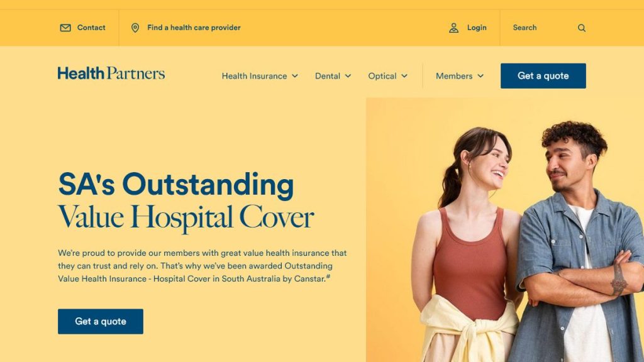Click the user Login icon
This screenshot has width=644, height=362.
pyautogui.click(x=453, y=28)
